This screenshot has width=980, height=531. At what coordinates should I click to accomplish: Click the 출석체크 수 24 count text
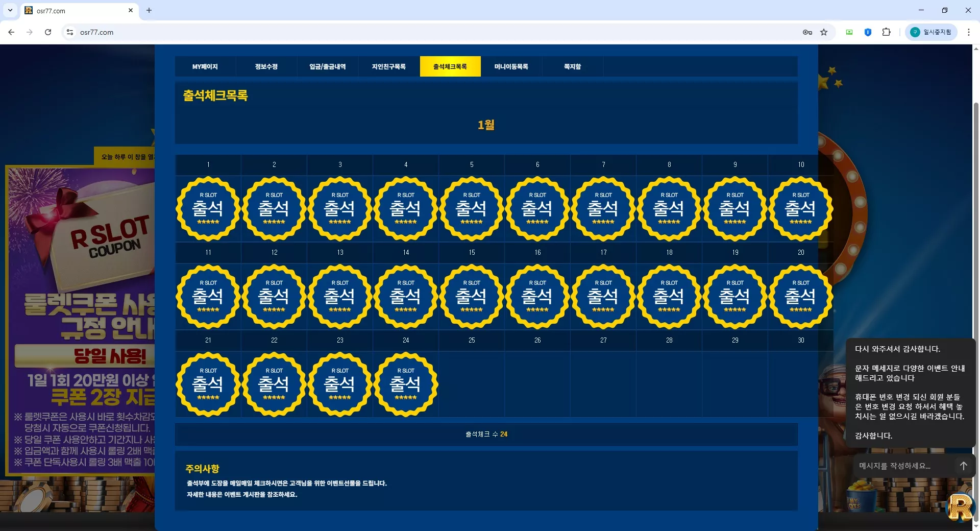click(486, 434)
